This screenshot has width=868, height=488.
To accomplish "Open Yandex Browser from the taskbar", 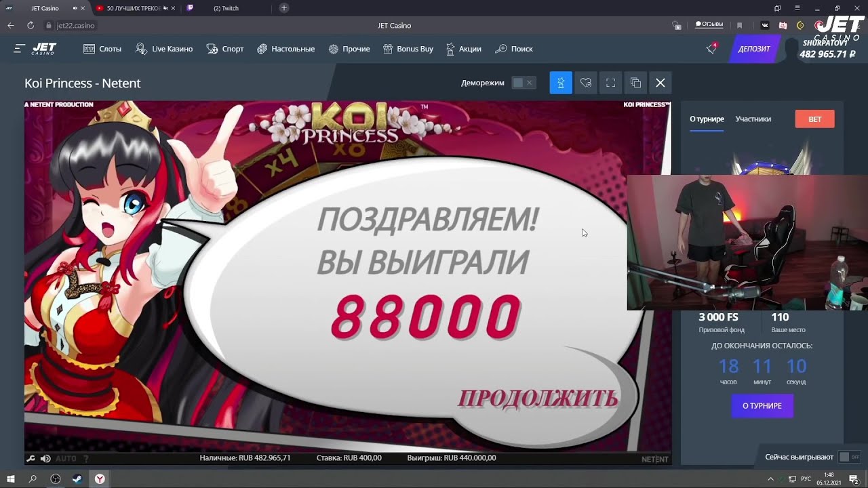I will point(100,479).
